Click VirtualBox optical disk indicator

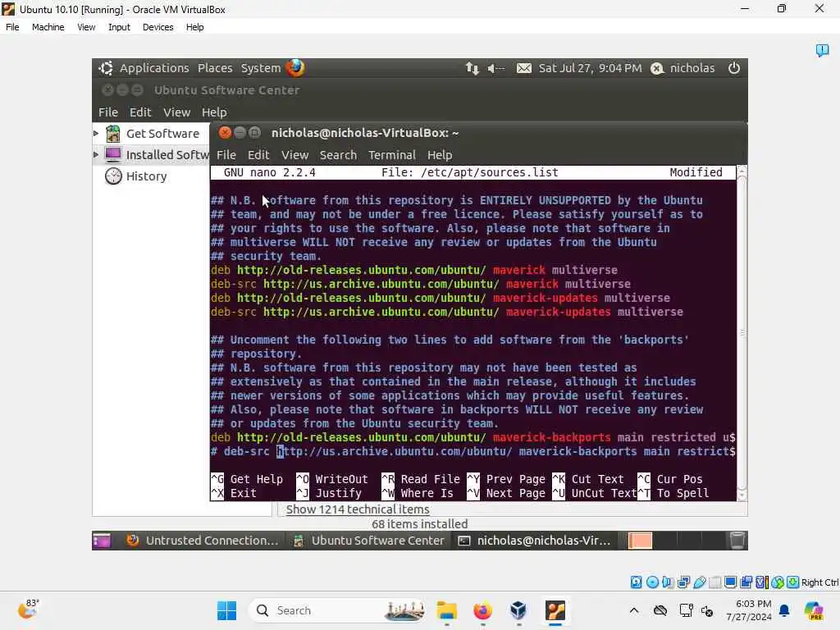652,582
